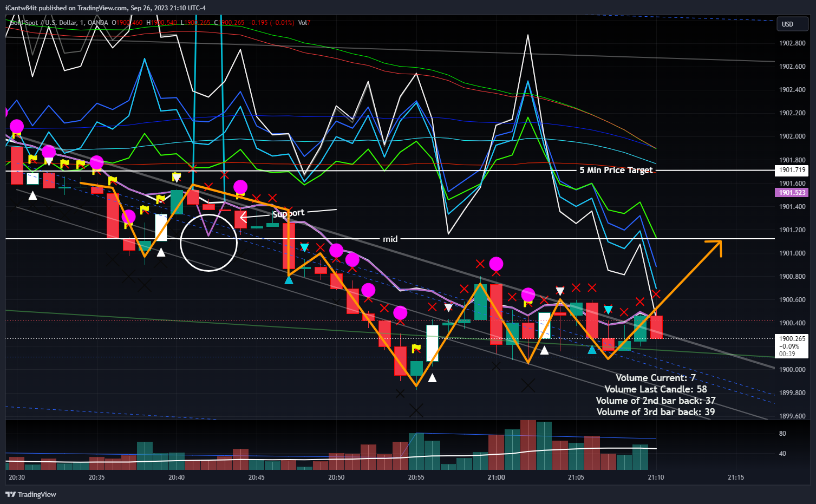Click the 20:50 time axis label
The width and height of the screenshot is (816, 504).
pos(336,477)
